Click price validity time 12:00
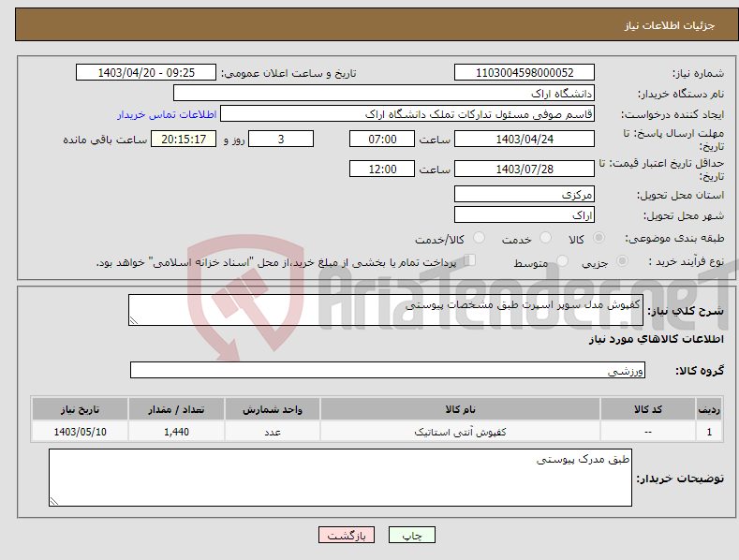The width and height of the screenshot is (739, 560). point(382,169)
